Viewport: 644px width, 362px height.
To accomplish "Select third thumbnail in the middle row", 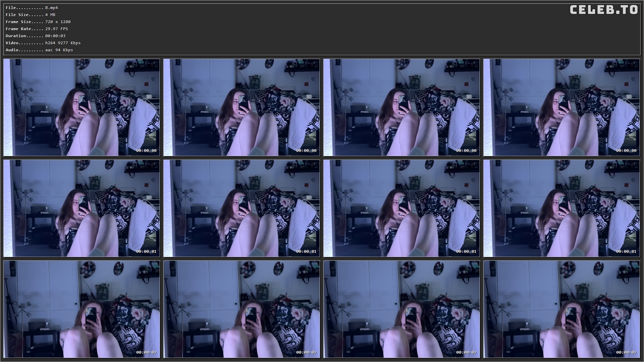I will click(401, 208).
